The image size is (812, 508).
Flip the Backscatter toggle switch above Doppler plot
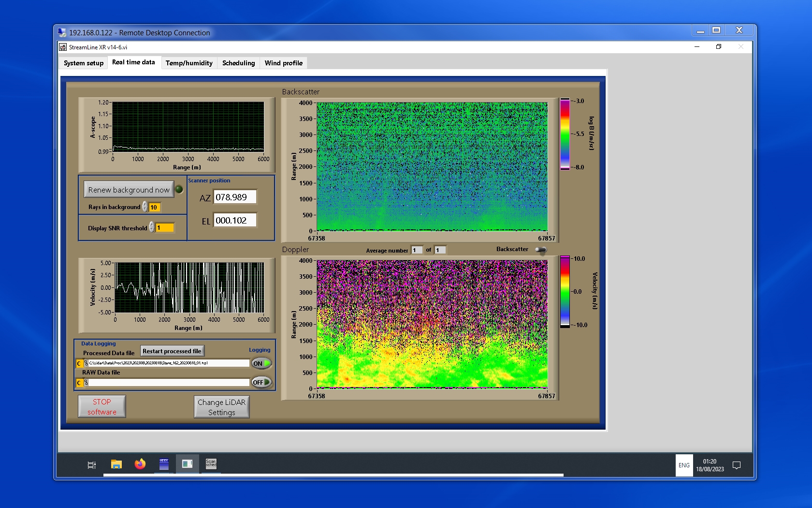tap(541, 250)
